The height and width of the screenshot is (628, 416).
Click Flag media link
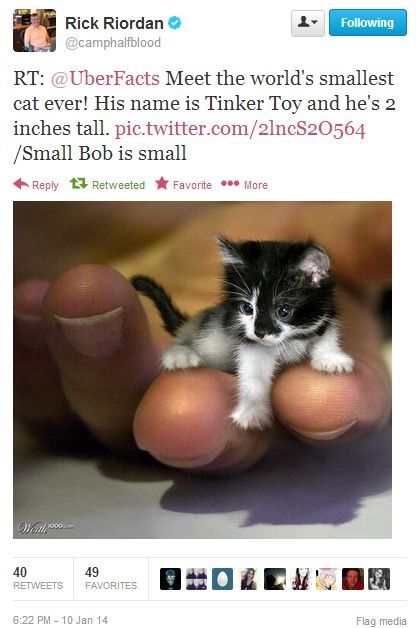click(381, 621)
